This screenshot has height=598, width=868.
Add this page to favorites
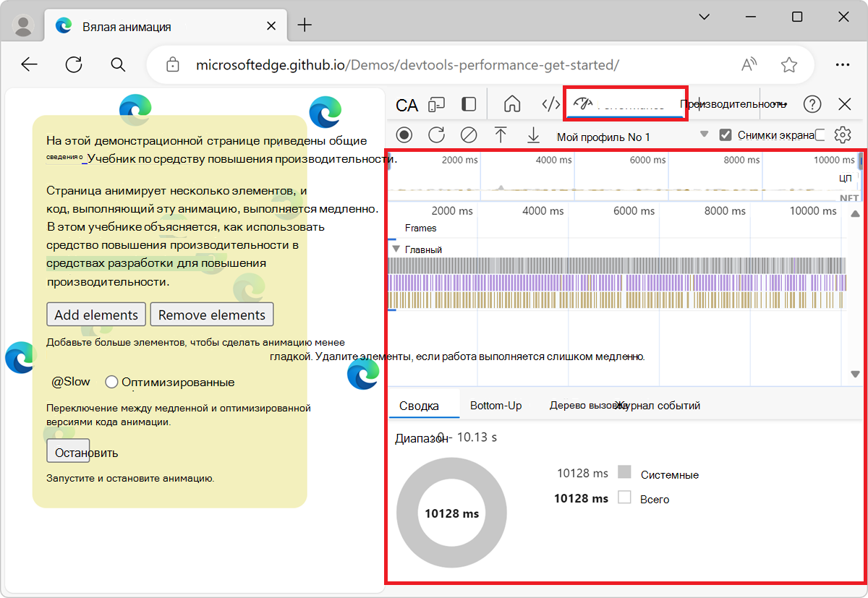pyautogui.click(x=789, y=64)
